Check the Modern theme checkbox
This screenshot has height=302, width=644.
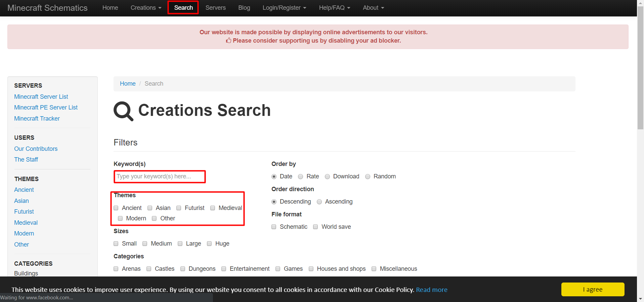pyautogui.click(x=120, y=218)
